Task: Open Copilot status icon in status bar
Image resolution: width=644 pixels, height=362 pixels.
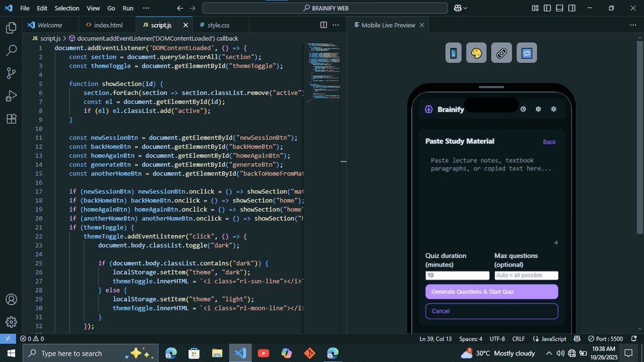Action: point(577,339)
